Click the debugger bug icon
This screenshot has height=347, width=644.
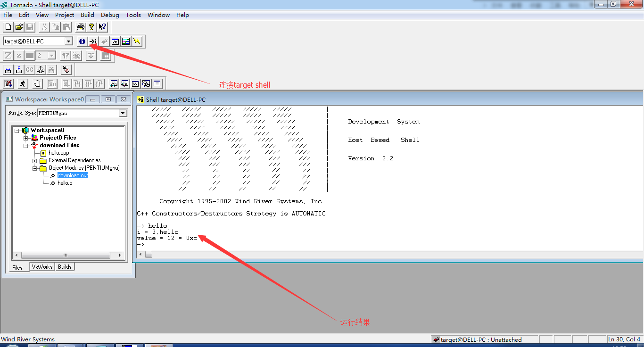click(x=104, y=41)
